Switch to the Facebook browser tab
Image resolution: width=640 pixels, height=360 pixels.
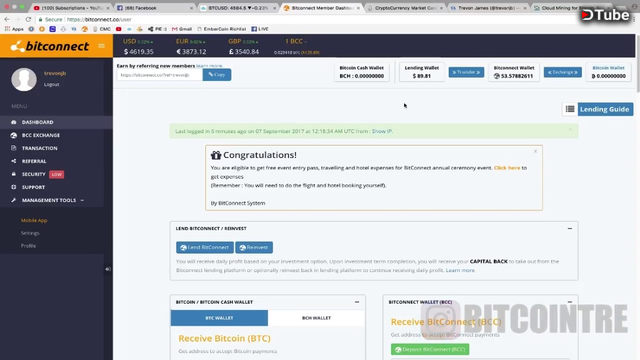(x=155, y=8)
